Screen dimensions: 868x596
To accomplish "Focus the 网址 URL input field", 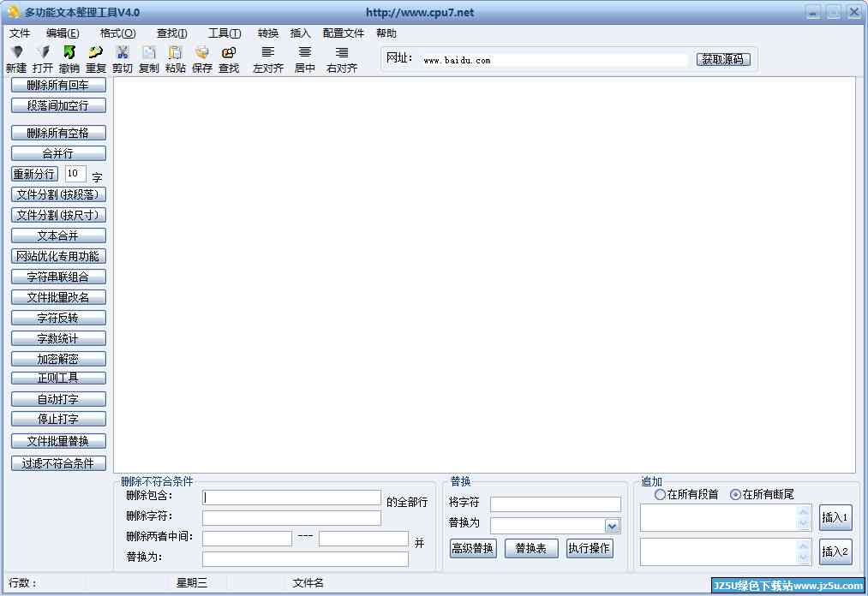I will (554, 60).
